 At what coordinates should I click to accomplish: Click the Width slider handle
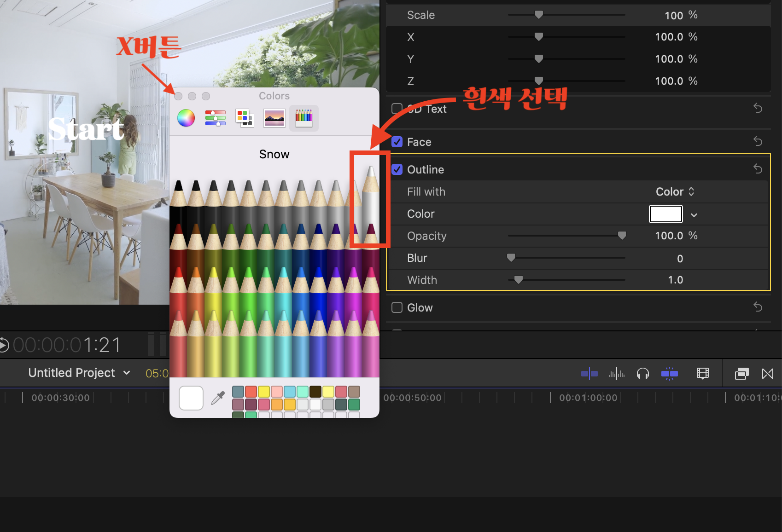pos(519,280)
